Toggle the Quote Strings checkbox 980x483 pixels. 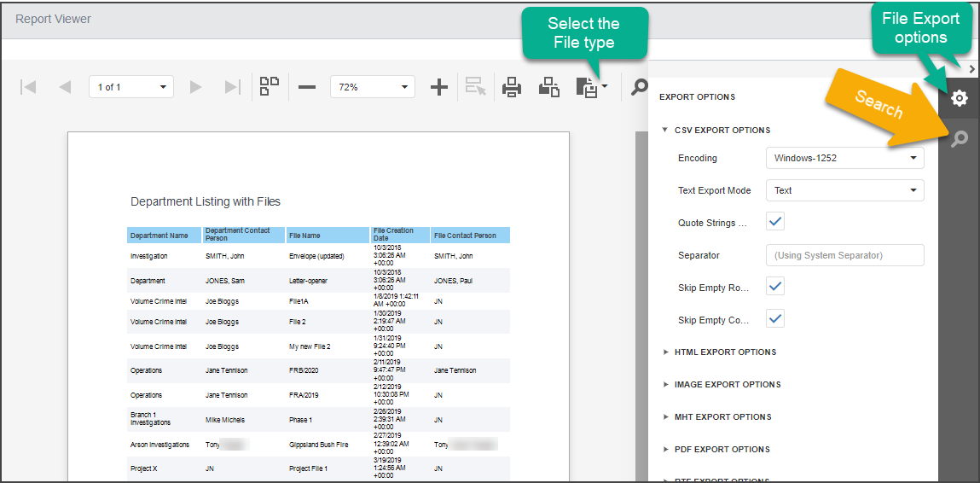click(x=775, y=222)
